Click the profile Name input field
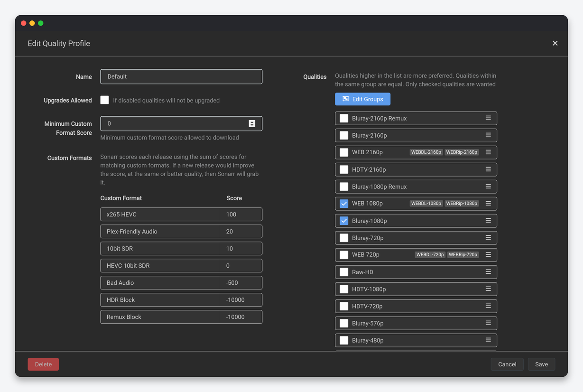This screenshot has height=392, width=583. coord(181,76)
